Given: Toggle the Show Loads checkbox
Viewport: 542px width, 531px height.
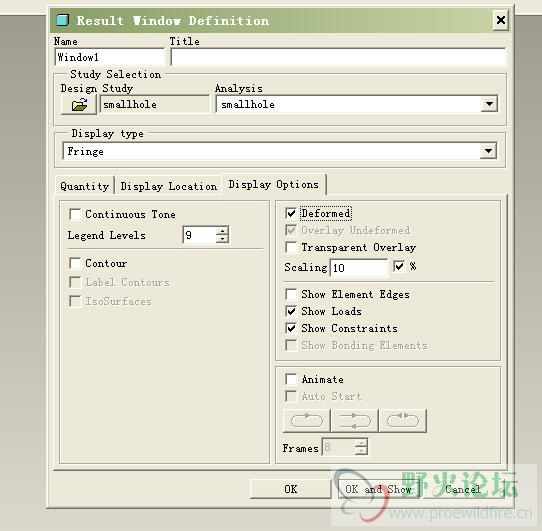Looking at the screenshot, I should 291,311.
